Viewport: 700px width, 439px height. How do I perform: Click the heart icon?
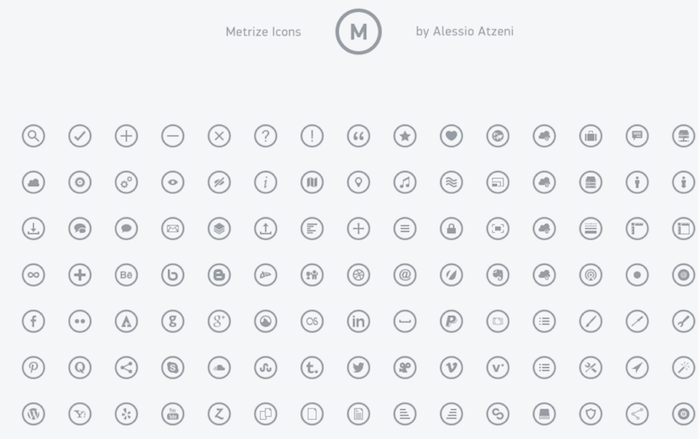451,136
